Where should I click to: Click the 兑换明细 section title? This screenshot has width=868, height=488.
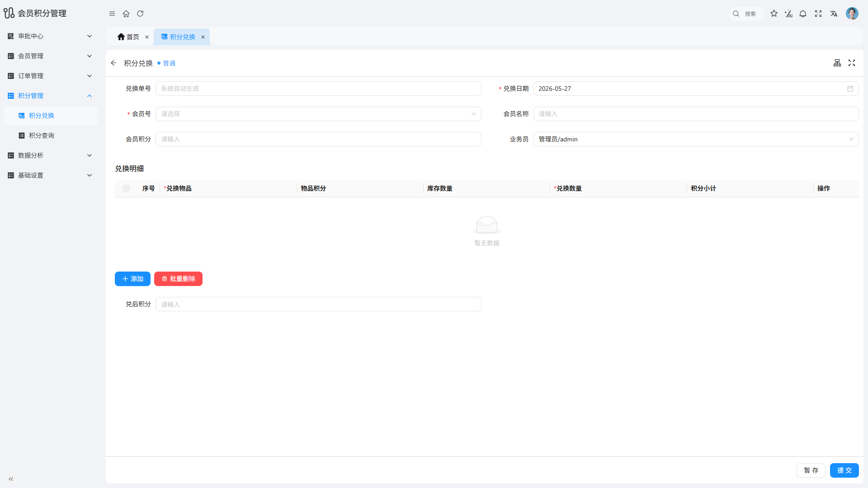coord(129,169)
